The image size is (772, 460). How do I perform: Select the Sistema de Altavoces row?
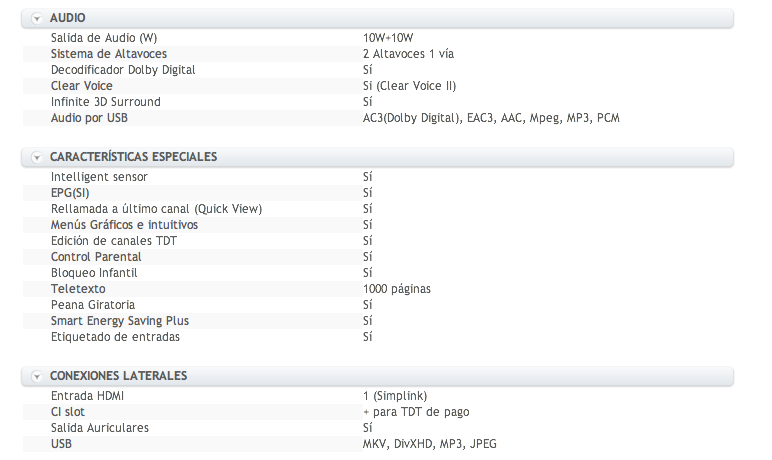tap(378, 54)
